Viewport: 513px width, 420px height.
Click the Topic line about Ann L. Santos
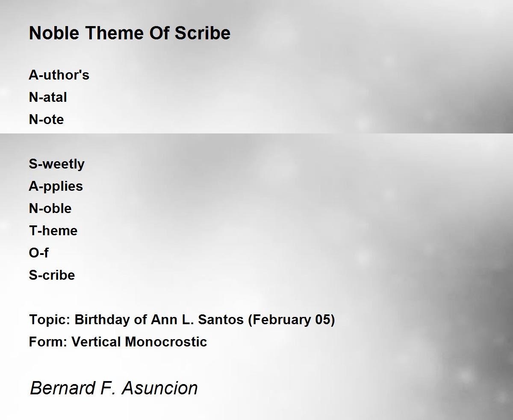(x=182, y=319)
